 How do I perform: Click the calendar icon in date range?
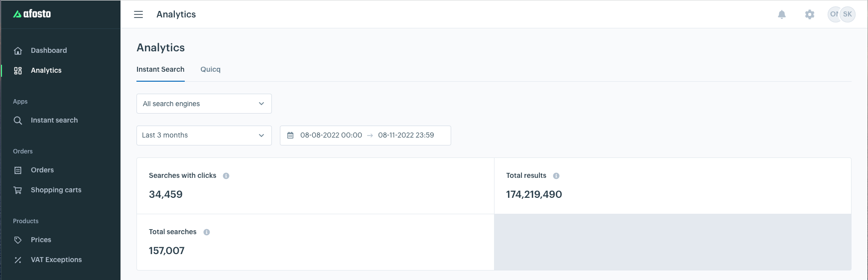click(x=290, y=136)
